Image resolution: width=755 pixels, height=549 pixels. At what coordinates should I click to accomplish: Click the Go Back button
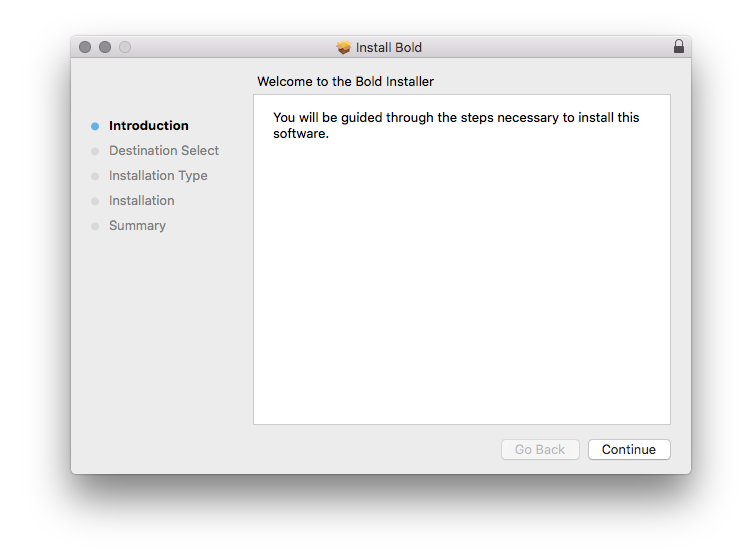[x=540, y=450]
